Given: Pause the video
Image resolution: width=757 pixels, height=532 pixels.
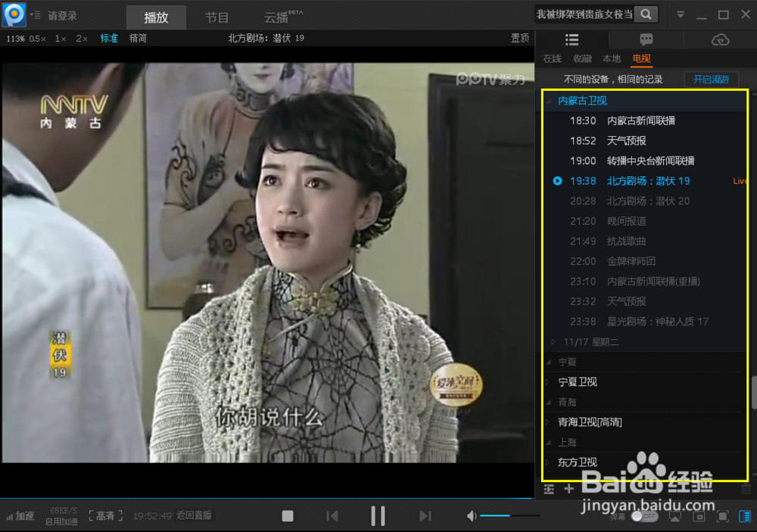Looking at the screenshot, I should coord(378,515).
